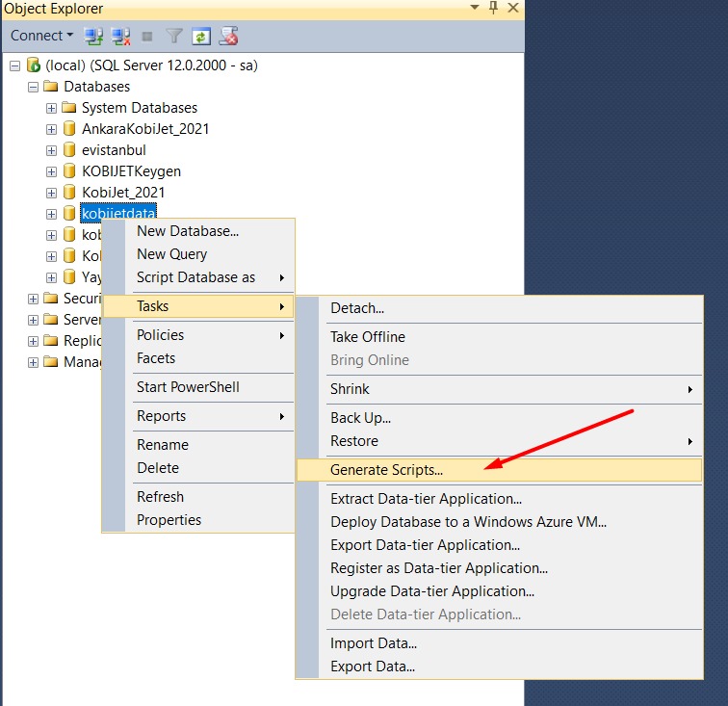Click the Databases folder icon
Image resolution: width=728 pixels, height=706 pixels.
click(x=51, y=87)
